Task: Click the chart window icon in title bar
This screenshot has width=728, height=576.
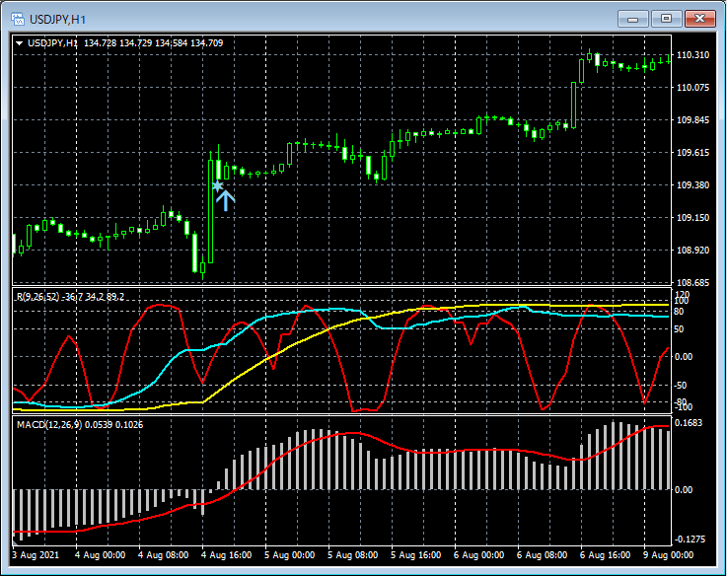Action: [16, 18]
